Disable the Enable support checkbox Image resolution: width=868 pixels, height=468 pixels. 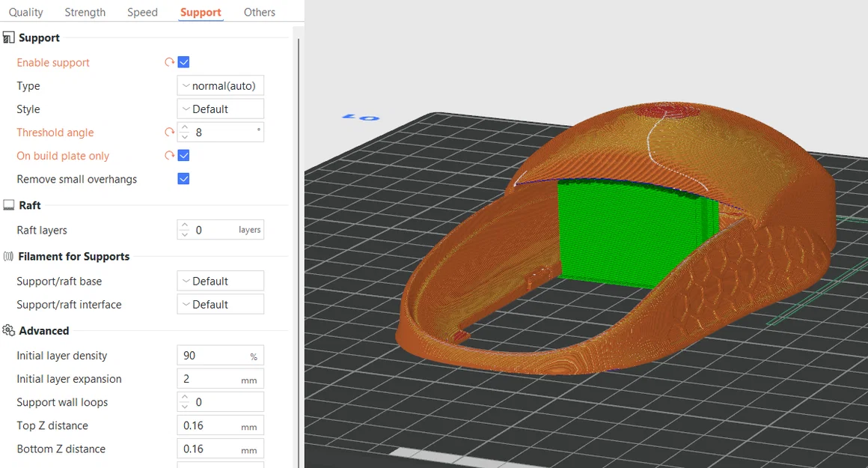pos(184,62)
